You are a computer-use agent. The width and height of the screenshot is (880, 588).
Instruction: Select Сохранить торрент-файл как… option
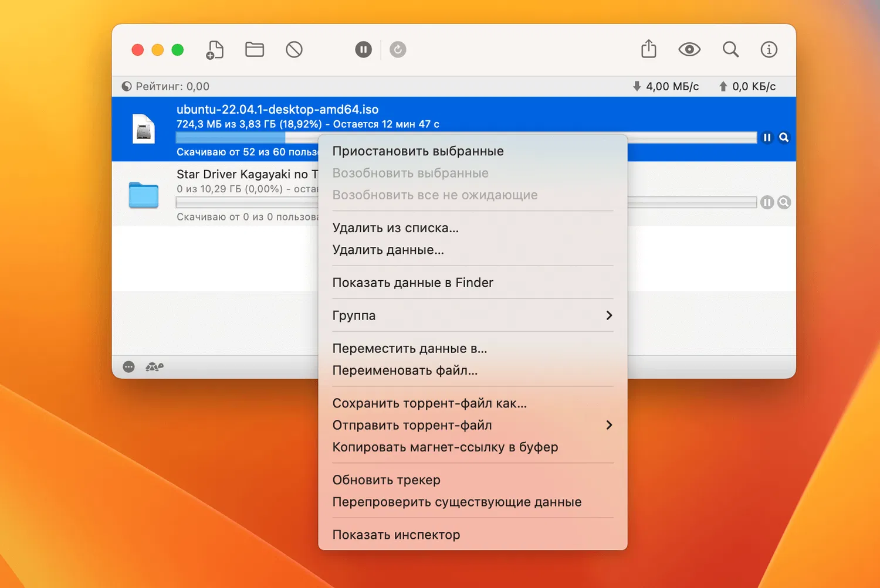tap(473, 403)
